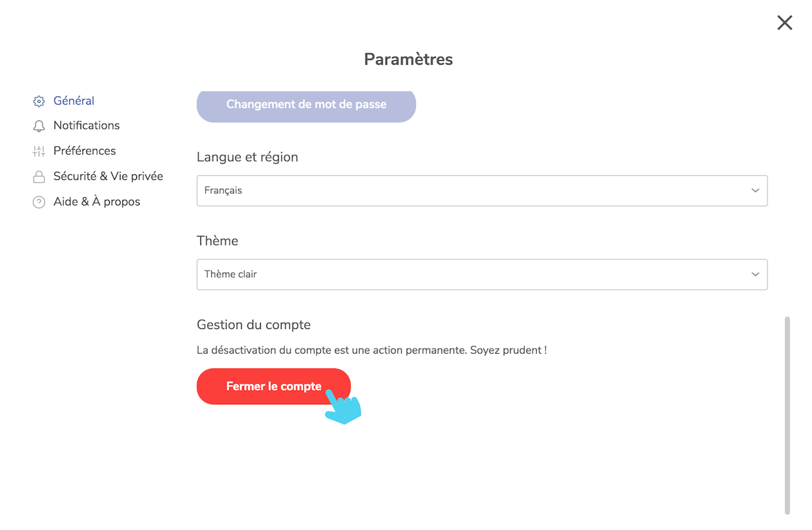Click the padlock icon for Sécurité
The width and height of the screenshot is (812, 530).
click(x=39, y=177)
